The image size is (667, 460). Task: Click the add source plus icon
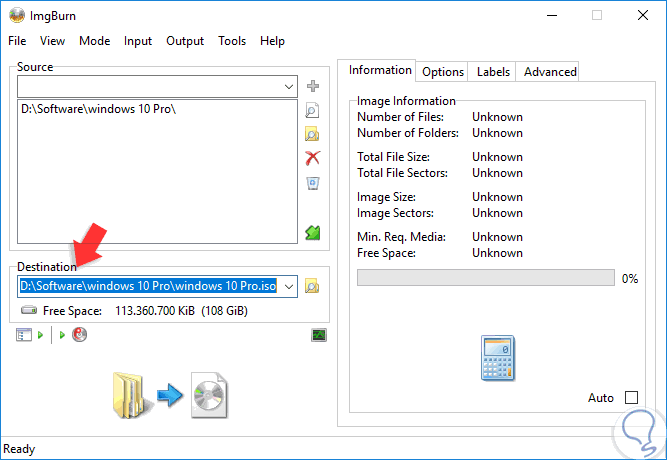313,86
